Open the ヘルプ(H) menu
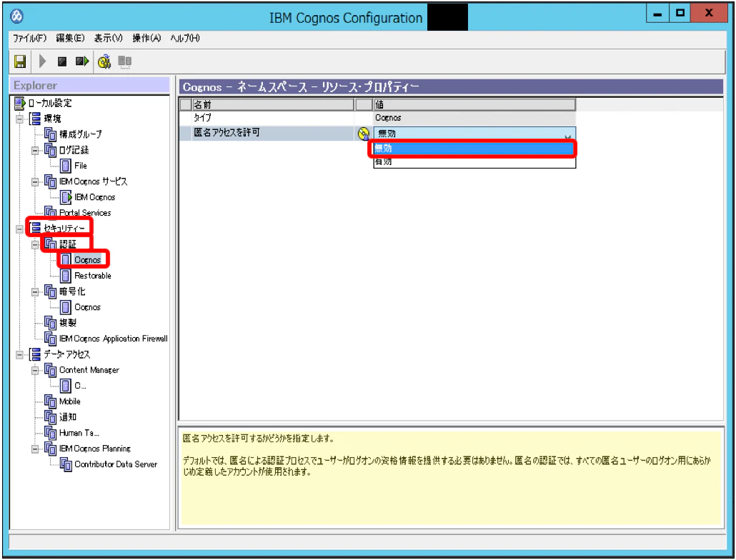The image size is (736, 560). pyautogui.click(x=185, y=38)
